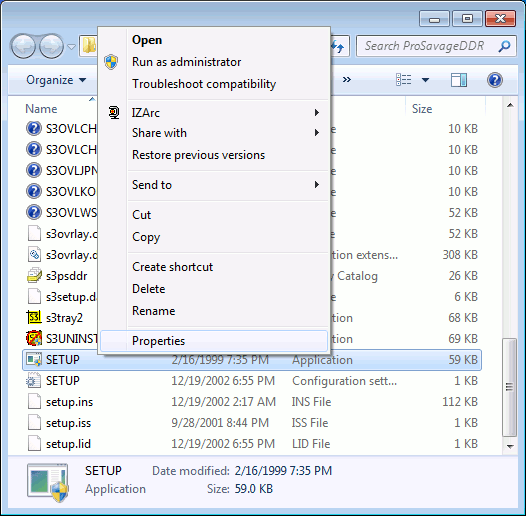Open the Organize dropdown menu

coord(56,80)
